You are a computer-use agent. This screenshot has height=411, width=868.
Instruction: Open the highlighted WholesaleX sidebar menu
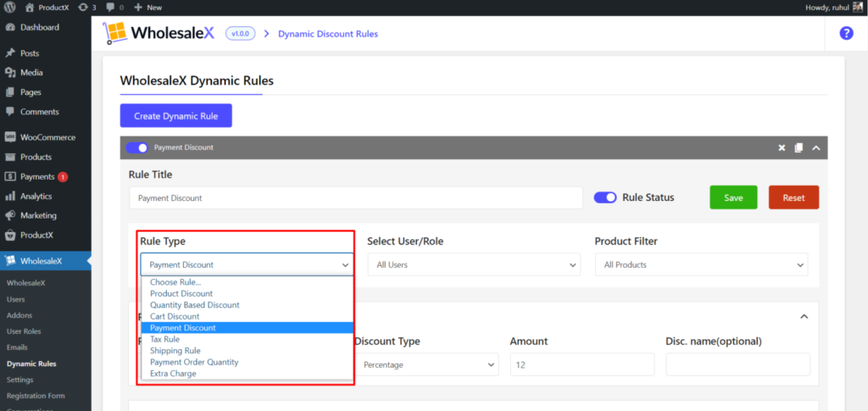point(46,261)
